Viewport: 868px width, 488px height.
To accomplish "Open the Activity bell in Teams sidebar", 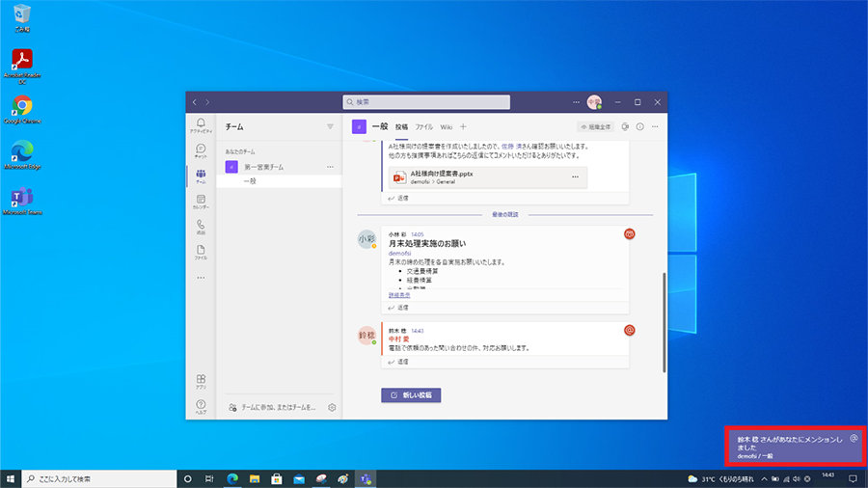I will coord(201,125).
